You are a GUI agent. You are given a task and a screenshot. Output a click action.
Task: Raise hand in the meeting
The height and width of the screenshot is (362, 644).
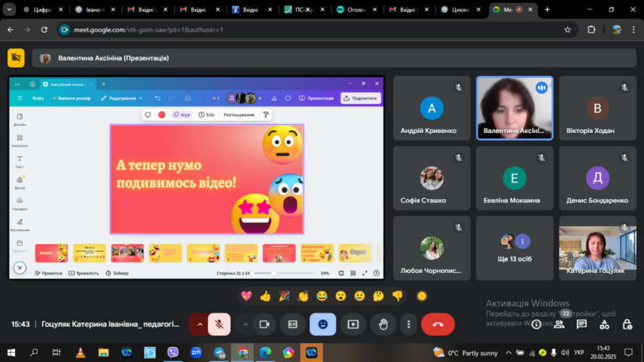click(x=383, y=324)
